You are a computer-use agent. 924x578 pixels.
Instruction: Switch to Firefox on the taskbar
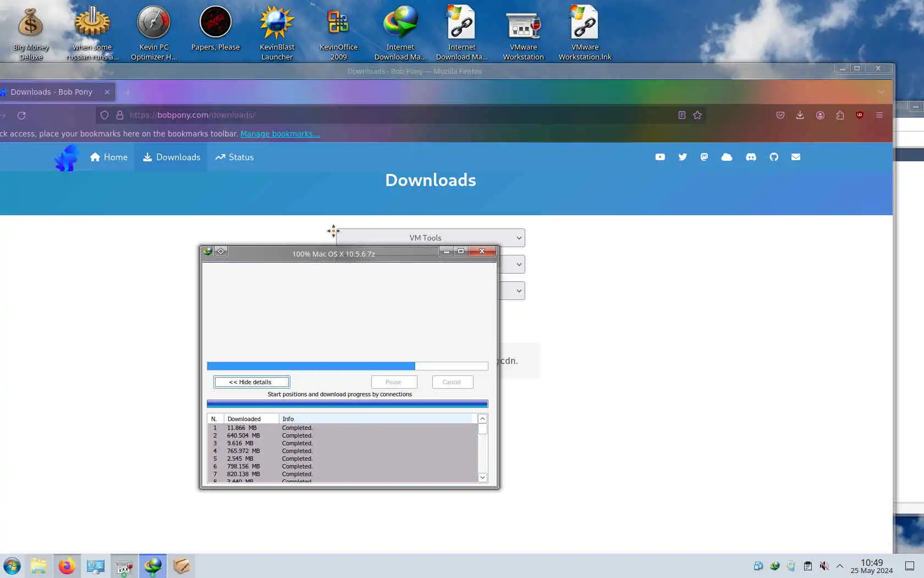click(x=67, y=566)
